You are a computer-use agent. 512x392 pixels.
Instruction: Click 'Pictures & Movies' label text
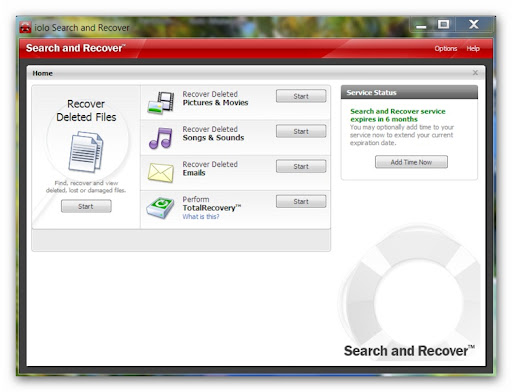pos(215,103)
